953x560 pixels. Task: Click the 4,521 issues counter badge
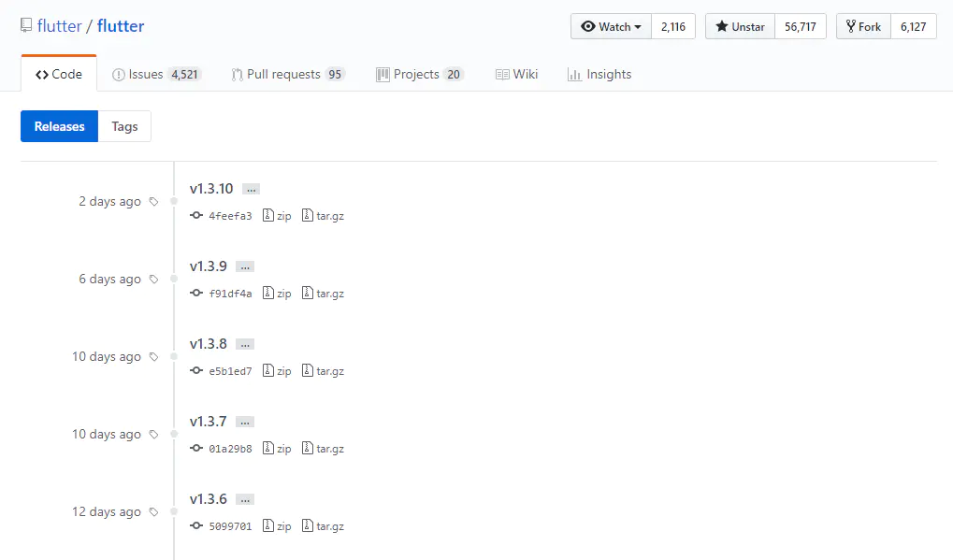(185, 74)
